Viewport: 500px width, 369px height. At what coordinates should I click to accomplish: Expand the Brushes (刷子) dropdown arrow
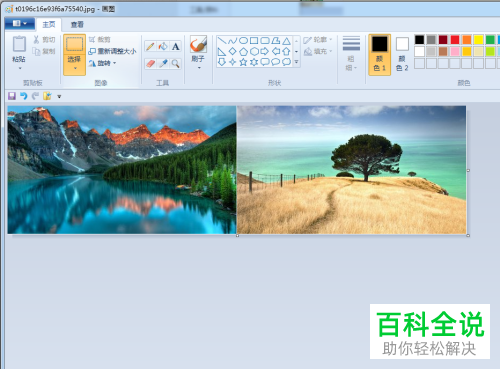(199, 68)
